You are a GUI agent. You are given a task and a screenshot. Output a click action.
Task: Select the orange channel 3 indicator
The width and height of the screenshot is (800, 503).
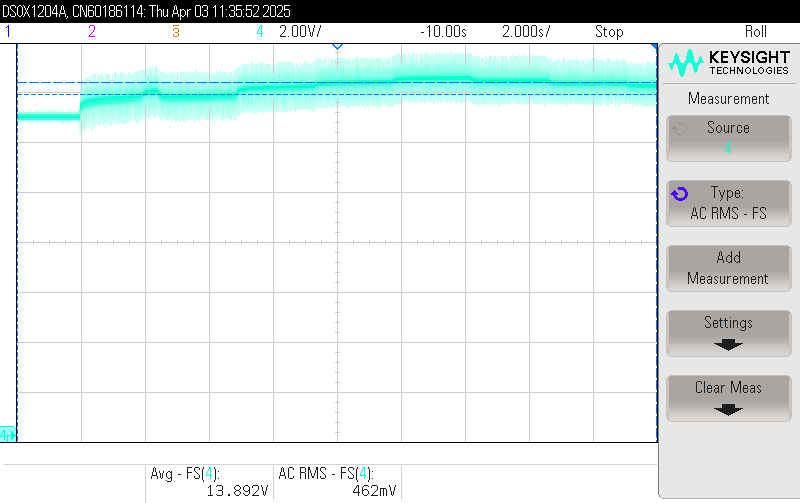click(x=176, y=31)
